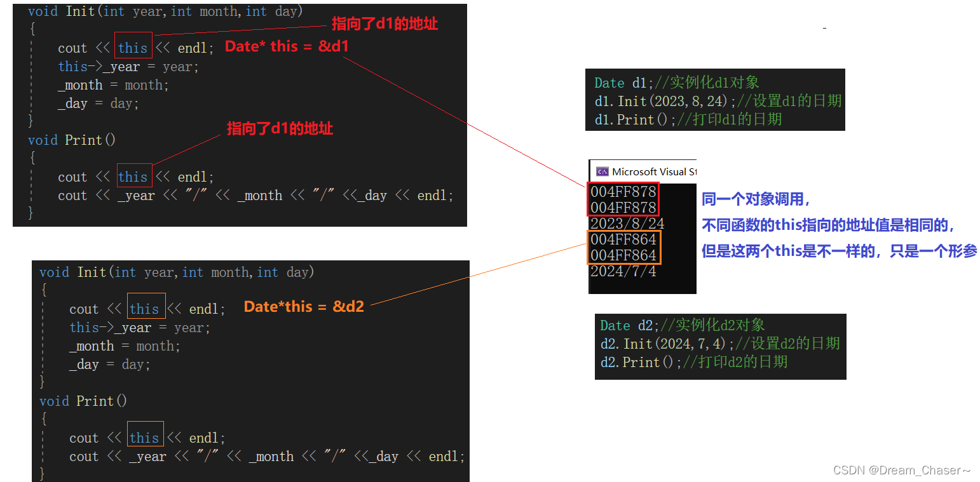Click the 'Date* this = &d1' red label
The image size is (980, 482).
(286, 46)
